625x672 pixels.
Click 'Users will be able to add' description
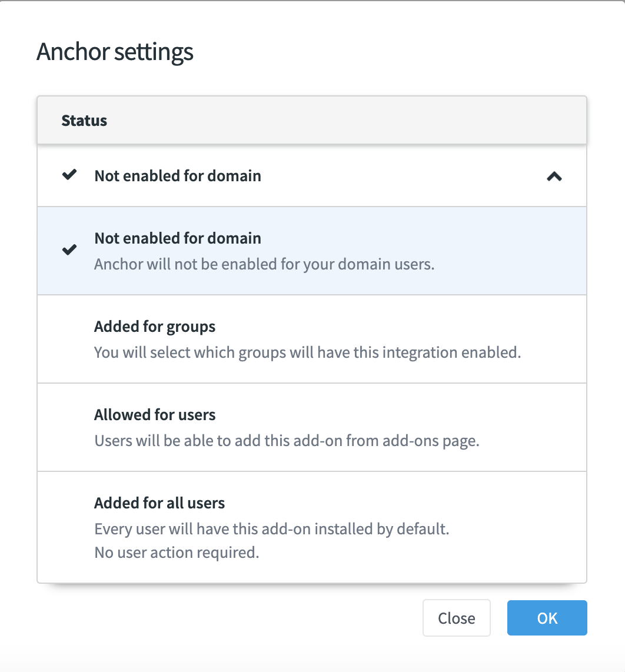pos(287,441)
